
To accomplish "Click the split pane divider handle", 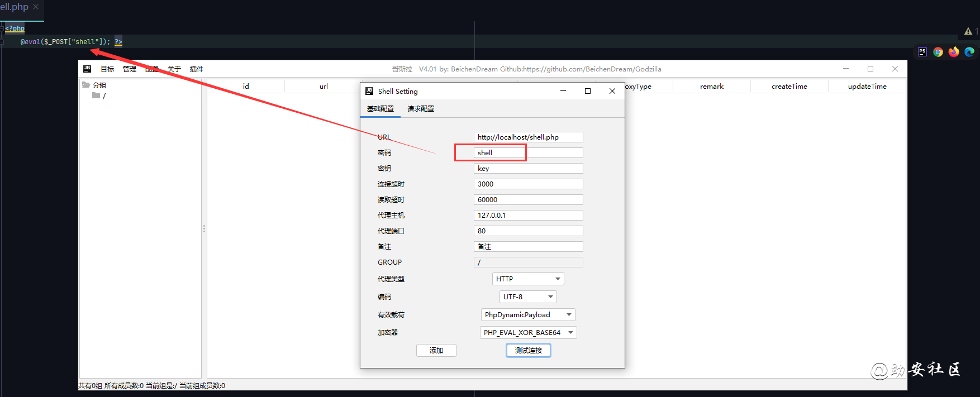I will point(204,229).
